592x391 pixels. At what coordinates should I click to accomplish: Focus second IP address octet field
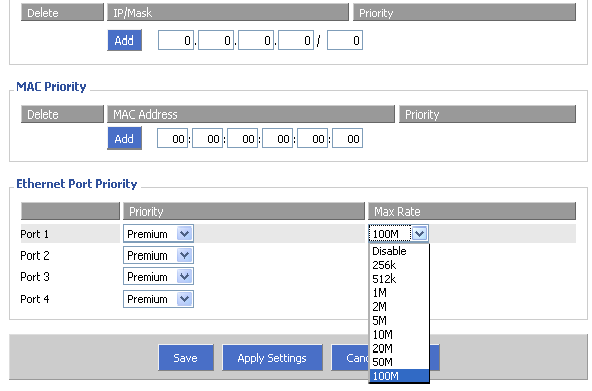[216, 40]
